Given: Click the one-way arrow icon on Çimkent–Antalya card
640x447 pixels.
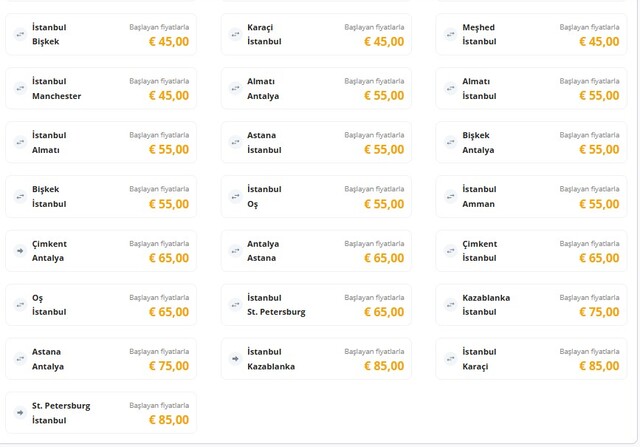Looking at the screenshot, I should tap(20, 250).
